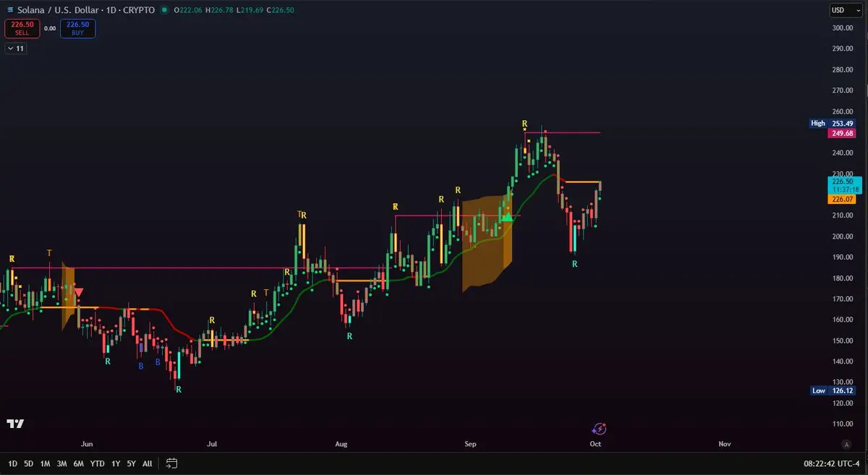Click the current price 226.50 countdown label
868x475 pixels.
(x=845, y=185)
